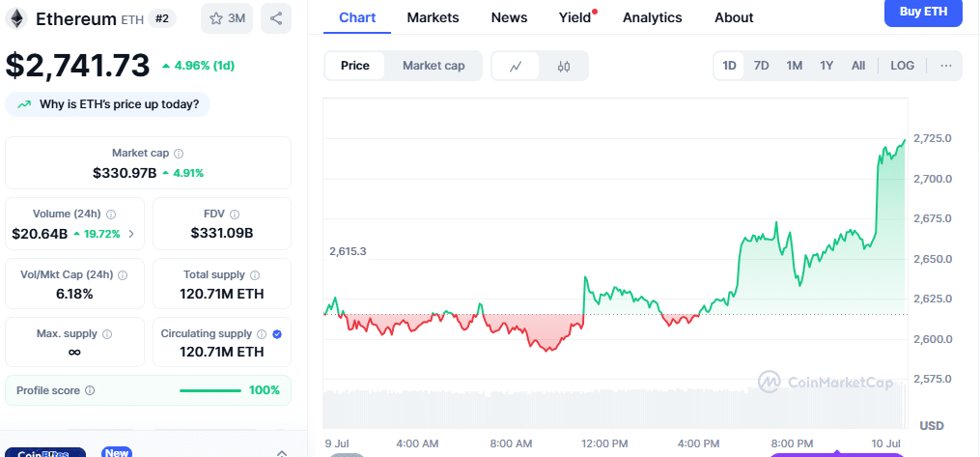Click Market cap info icon

pos(179,154)
